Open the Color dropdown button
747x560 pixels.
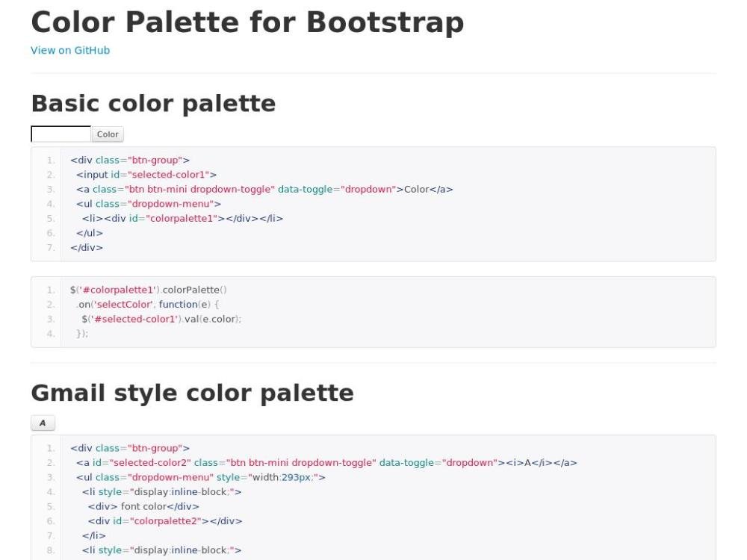tap(108, 134)
